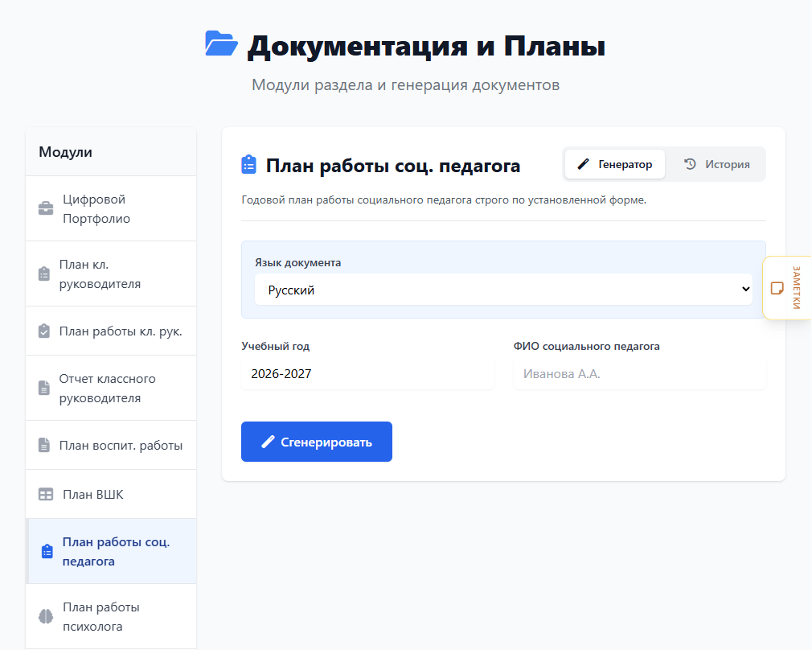Click the Модули sidebar heading
This screenshot has width=812, height=650.
(x=65, y=152)
